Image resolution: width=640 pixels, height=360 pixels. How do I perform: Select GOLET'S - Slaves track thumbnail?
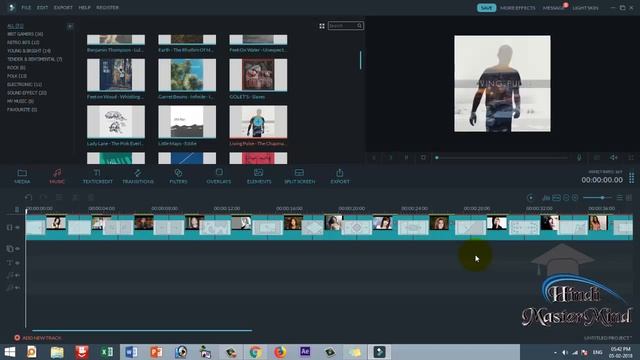pyautogui.click(x=258, y=75)
